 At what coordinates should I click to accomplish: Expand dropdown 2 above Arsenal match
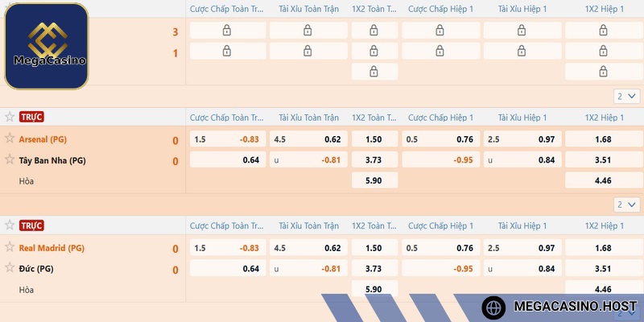627,96
